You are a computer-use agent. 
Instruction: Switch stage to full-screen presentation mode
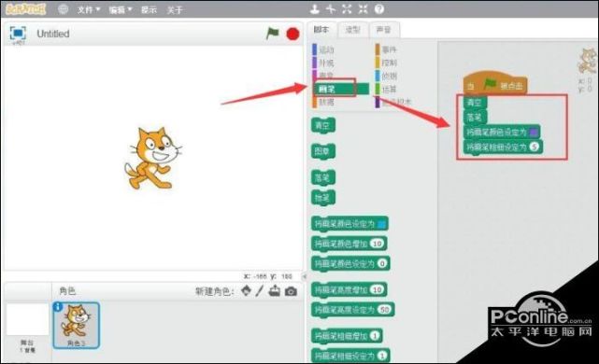18,34
